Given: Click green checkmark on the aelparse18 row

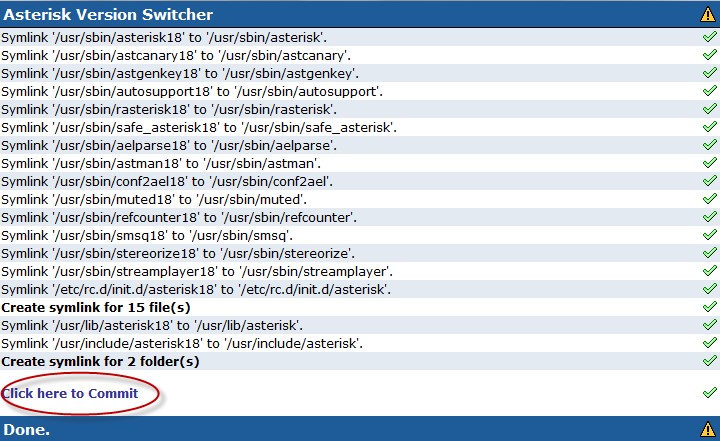Looking at the screenshot, I should pos(710,145).
